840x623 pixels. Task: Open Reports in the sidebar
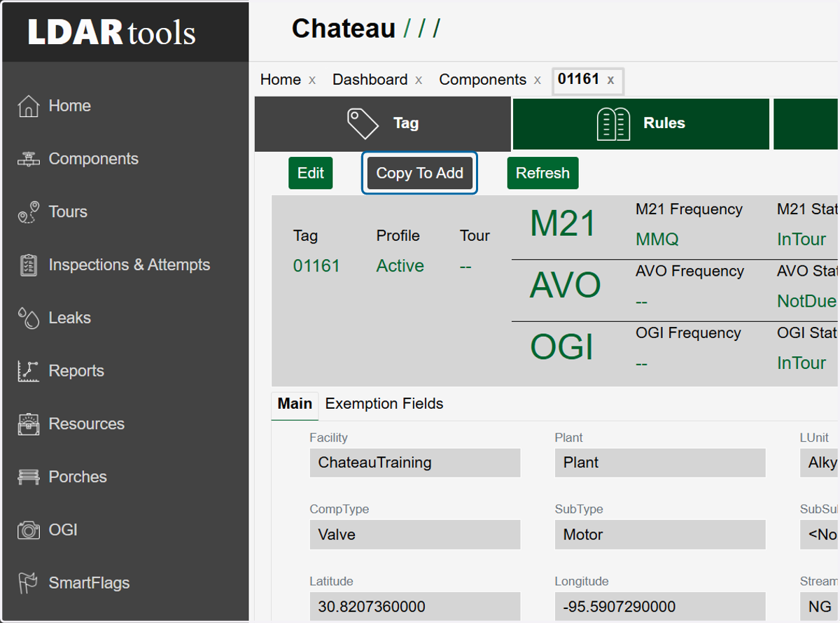[76, 371]
